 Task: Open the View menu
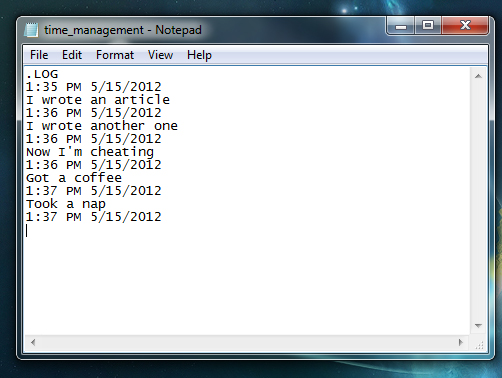[160, 55]
